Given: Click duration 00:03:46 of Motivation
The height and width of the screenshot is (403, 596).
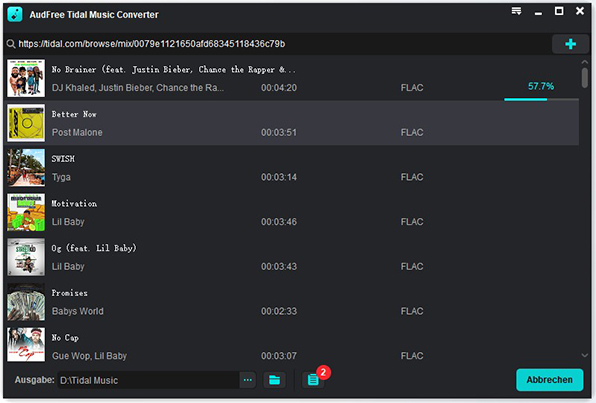Looking at the screenshot, I should pos(279,222).
